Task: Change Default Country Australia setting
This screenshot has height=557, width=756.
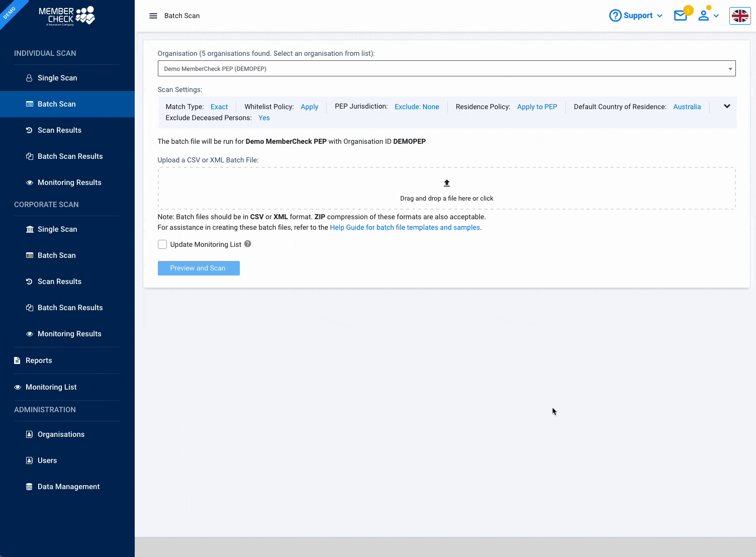Action: tap(687, 107)
